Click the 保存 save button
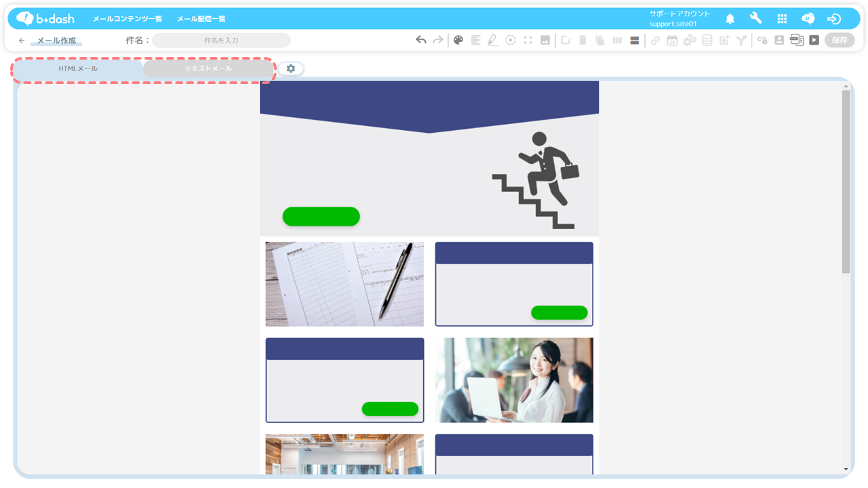 (x=840, y=40)
